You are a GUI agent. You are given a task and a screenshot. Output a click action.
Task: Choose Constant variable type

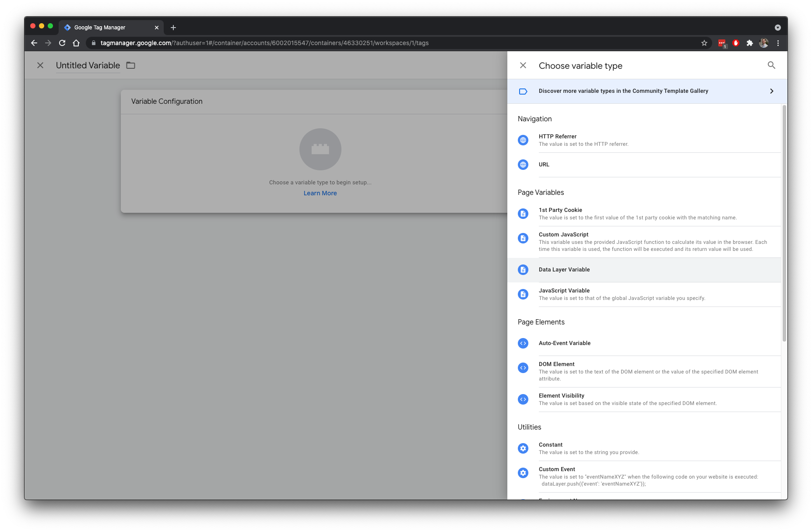click(x=644, y=448)
